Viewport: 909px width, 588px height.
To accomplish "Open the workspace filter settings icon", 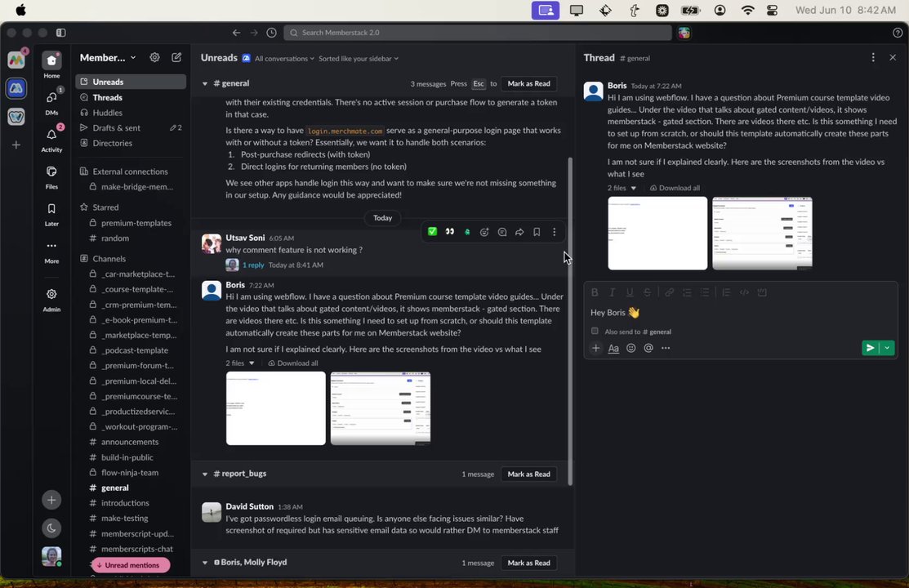I will point(155,57).
